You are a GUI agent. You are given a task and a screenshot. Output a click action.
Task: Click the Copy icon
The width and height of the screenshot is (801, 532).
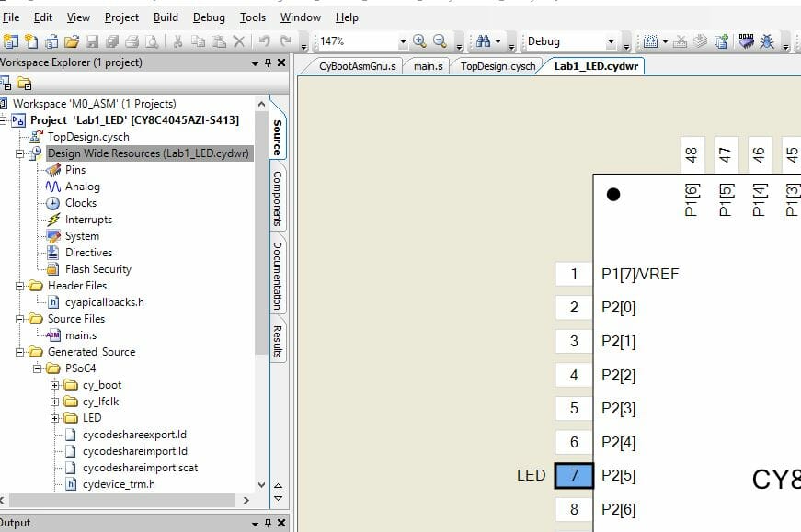(198, 41)
